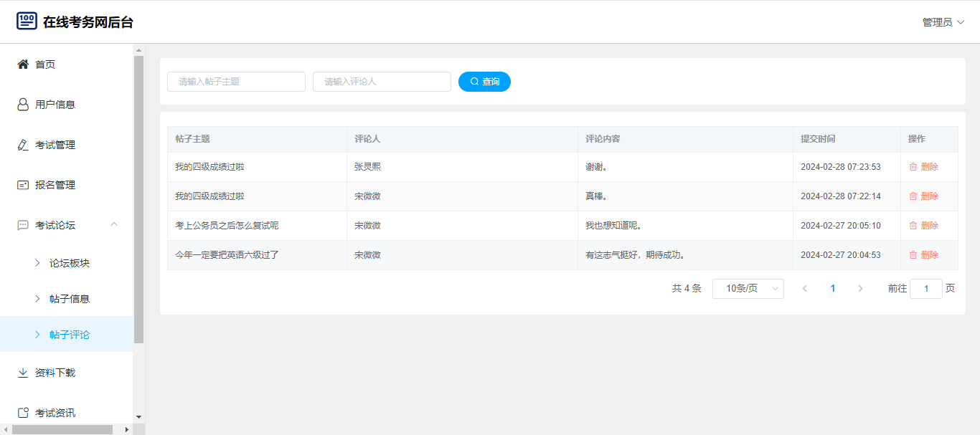
Task: Open the 帖子信息 menu item
Action: (x=70, y=299)
